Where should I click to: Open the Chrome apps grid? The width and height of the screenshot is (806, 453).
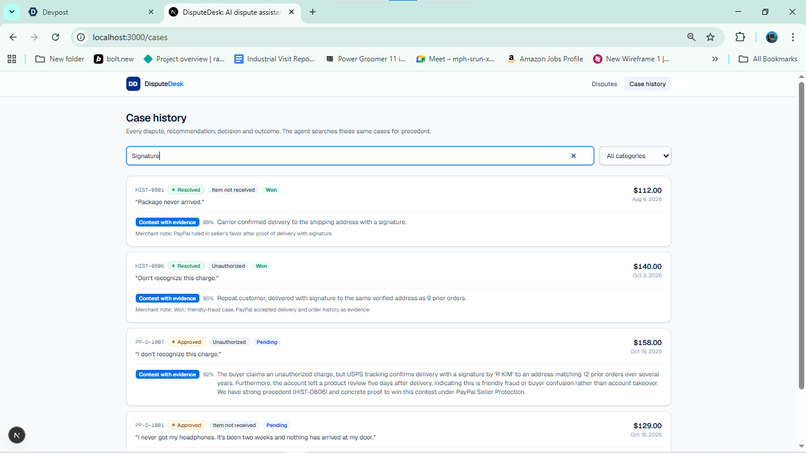12,59
